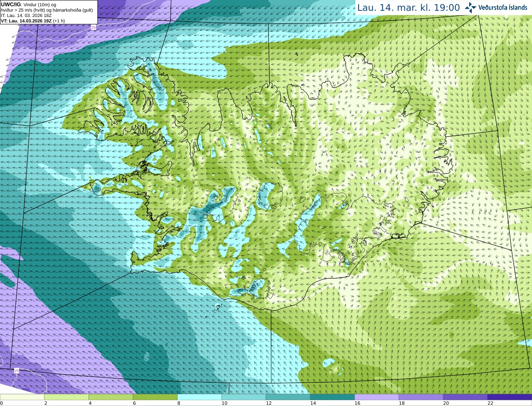Pick the medium teal 12–14 m/s swatch
Viewport: 532px width, 406px height.
288,397
